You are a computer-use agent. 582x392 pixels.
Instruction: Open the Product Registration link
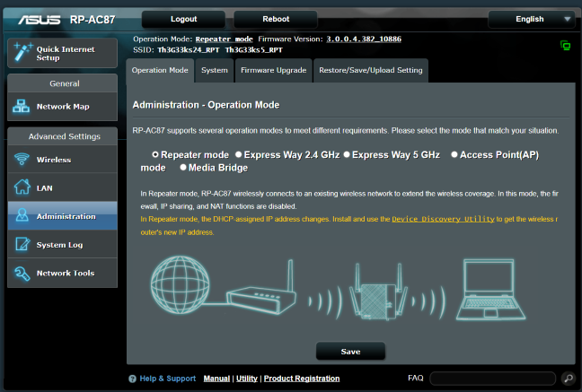(302, 379)
